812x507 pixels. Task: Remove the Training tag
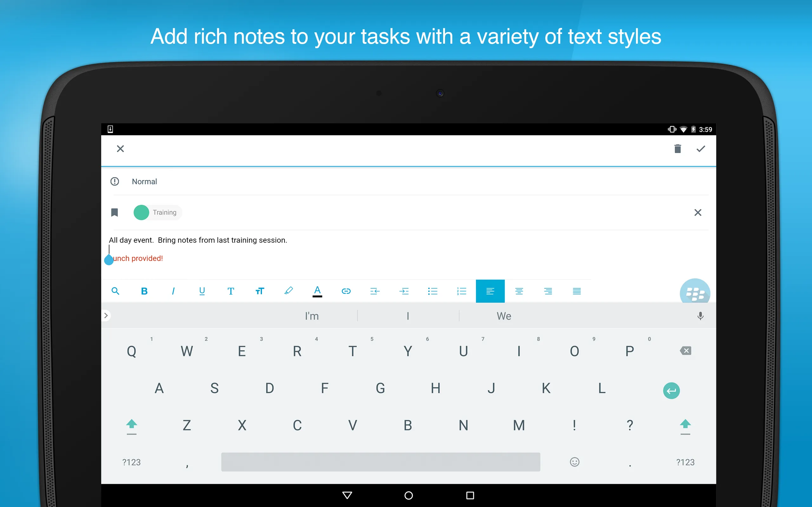pyautogui.click(x=698, y=212)
